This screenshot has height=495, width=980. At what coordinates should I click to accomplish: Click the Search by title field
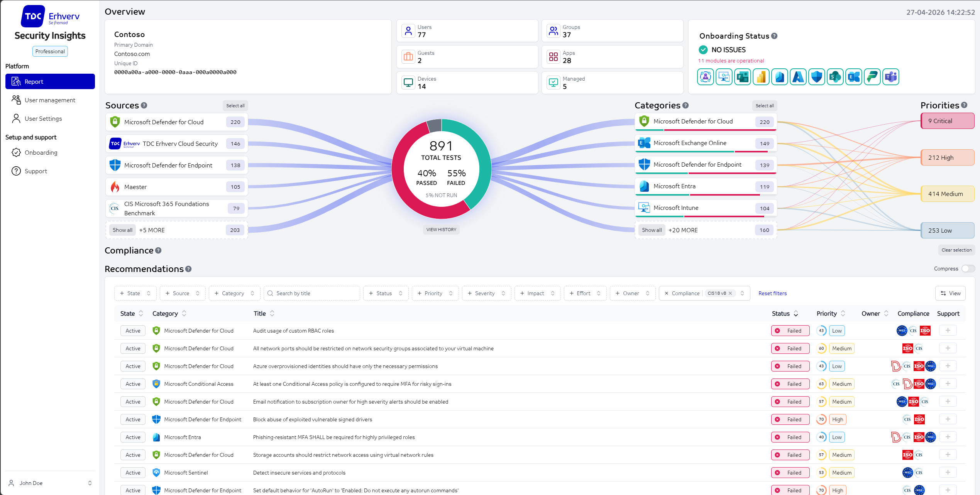point(312,293)
